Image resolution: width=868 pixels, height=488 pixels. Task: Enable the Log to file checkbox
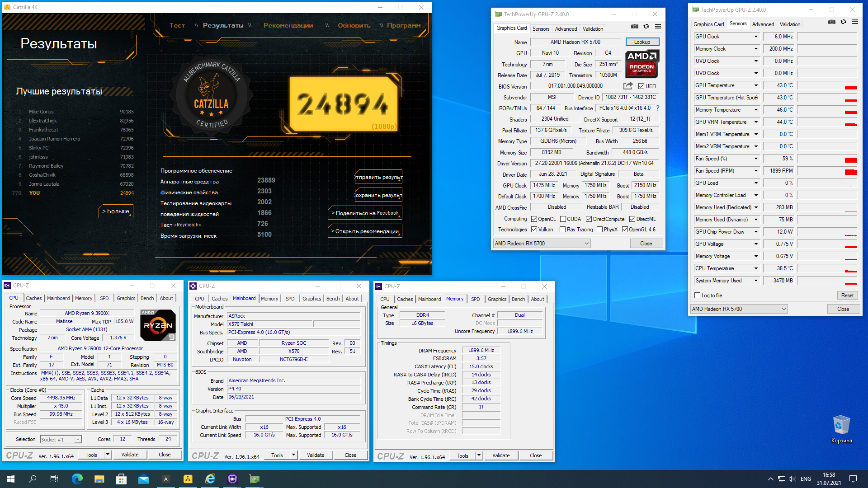pyautogui.click(x=698, y=296)
